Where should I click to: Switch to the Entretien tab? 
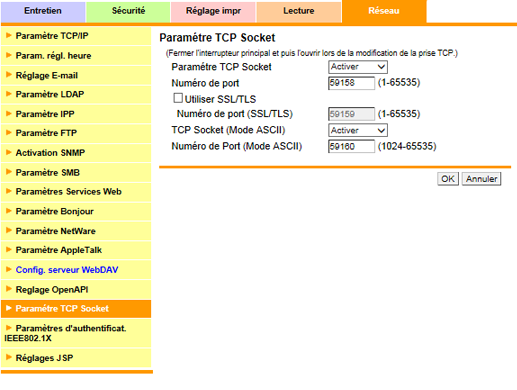coord(43,11)
